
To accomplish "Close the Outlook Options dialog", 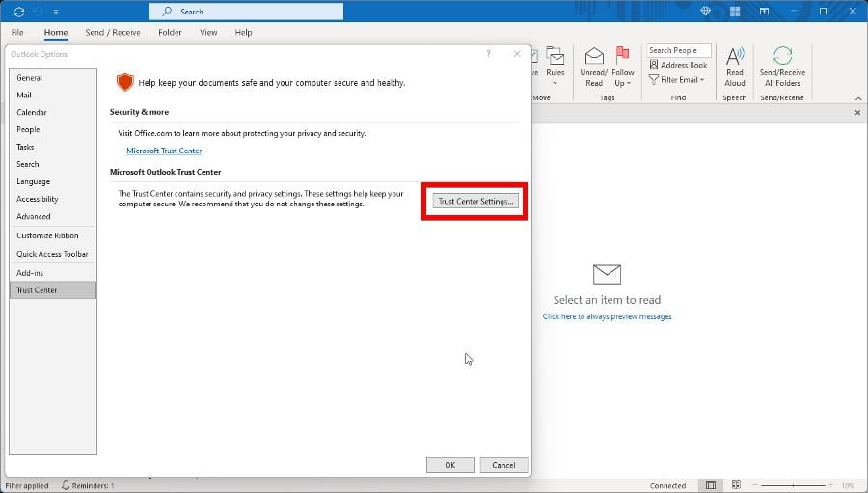I will click(x=517, y=54).
